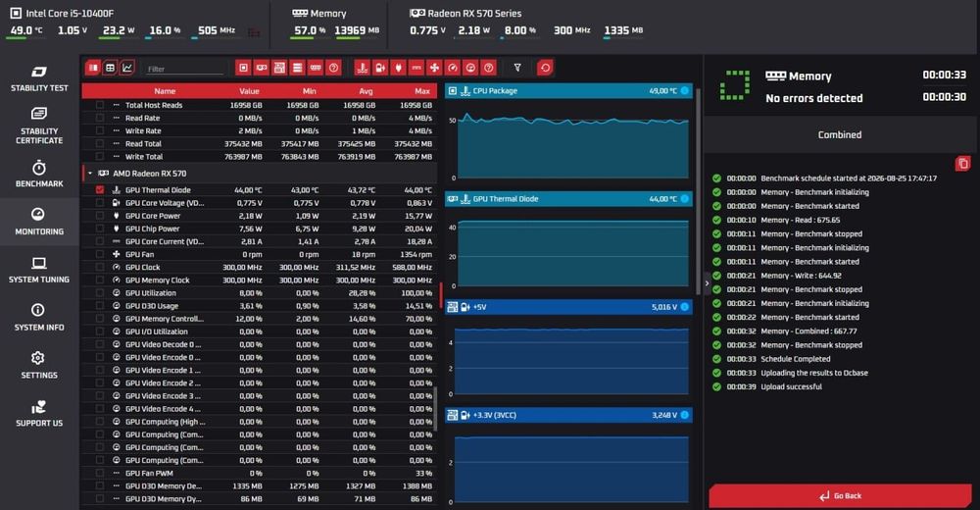The height and width of the screenshot is (510, 980).
Task: Open the Monitoring section
Action: (x=39, y=222)
